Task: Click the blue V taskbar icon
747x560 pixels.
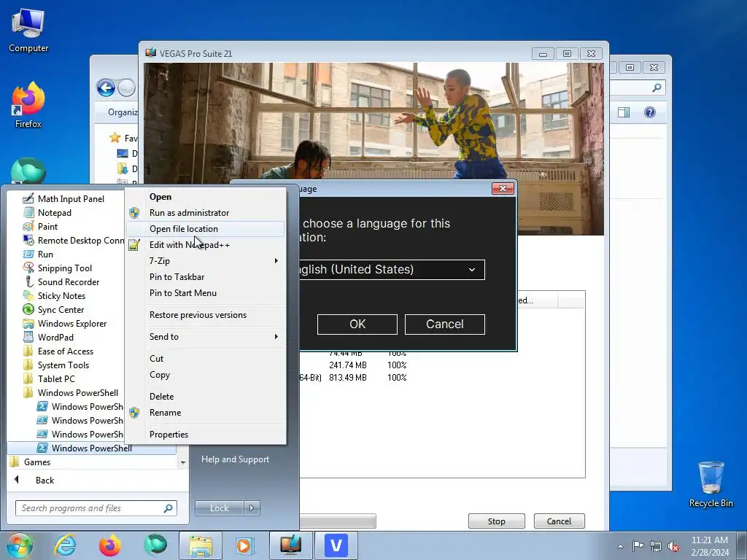Action: [336, 545]
